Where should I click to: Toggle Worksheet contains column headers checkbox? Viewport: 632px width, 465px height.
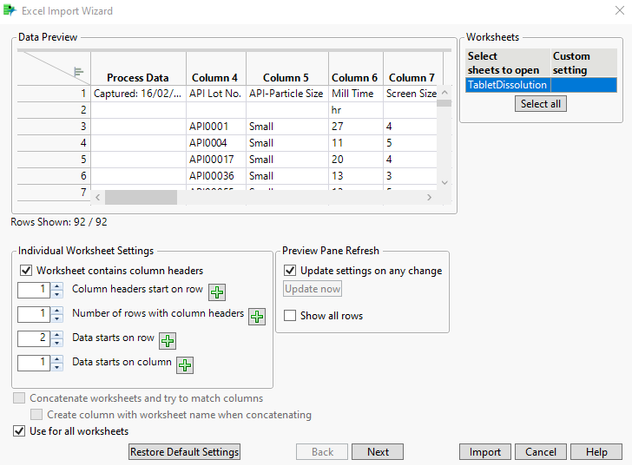(26, 270)
